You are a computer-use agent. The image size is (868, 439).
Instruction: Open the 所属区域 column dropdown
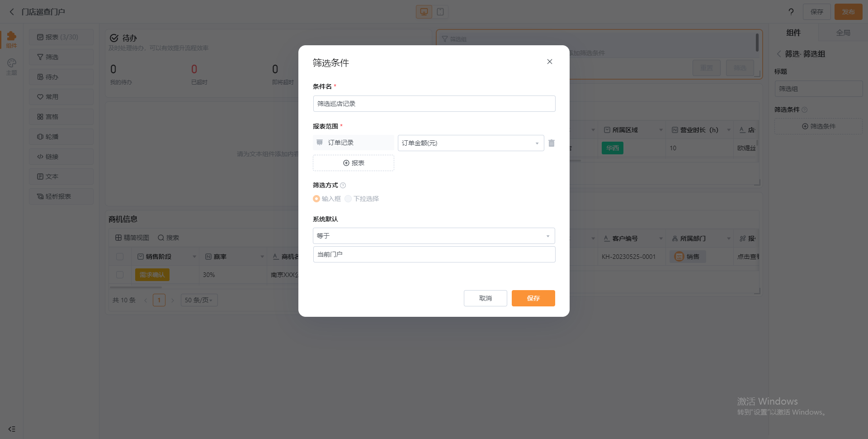click(x=661, y=130)
